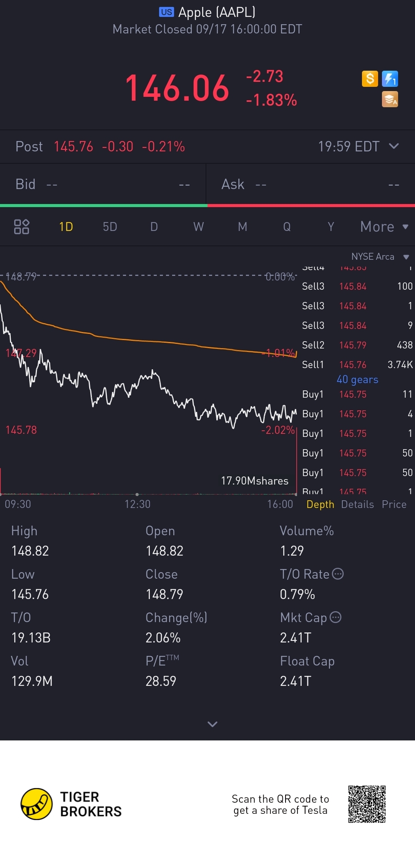The height and width of the screenshot is (868, 415).
Task: Tap the Vol value 129.9M
Action: coord(32,681)
